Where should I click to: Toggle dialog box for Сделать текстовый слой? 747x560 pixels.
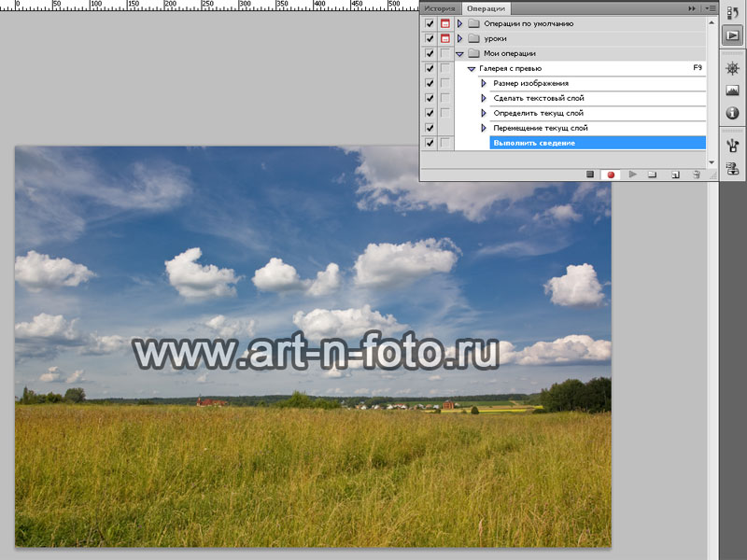(x=445, y=98)
